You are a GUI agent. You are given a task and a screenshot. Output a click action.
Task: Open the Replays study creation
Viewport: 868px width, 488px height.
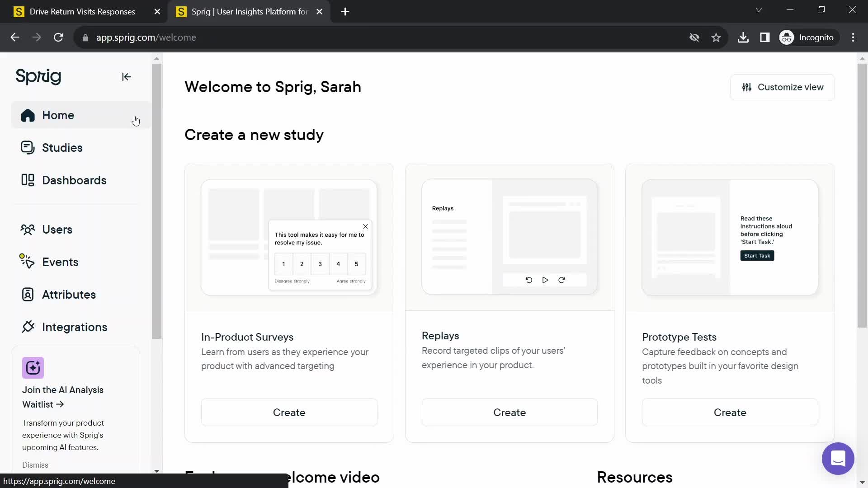pyautogui.click(x=509, y=413)
